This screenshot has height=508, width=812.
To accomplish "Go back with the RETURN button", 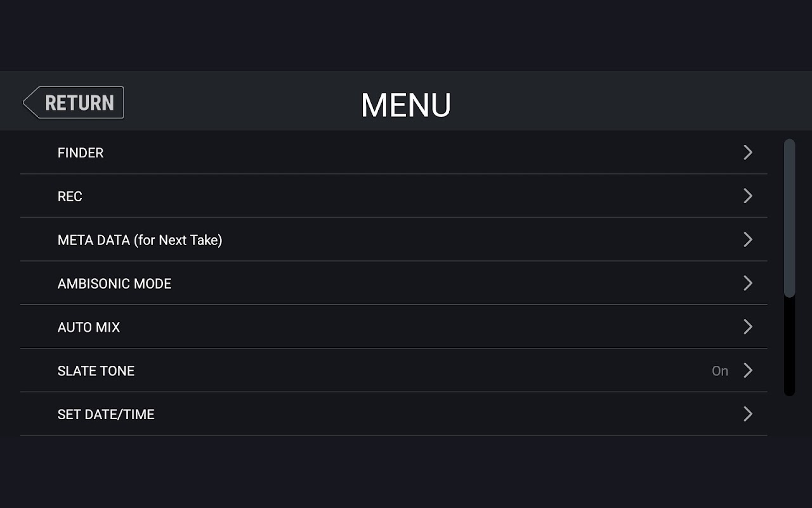I will click(x=74, y=103).
